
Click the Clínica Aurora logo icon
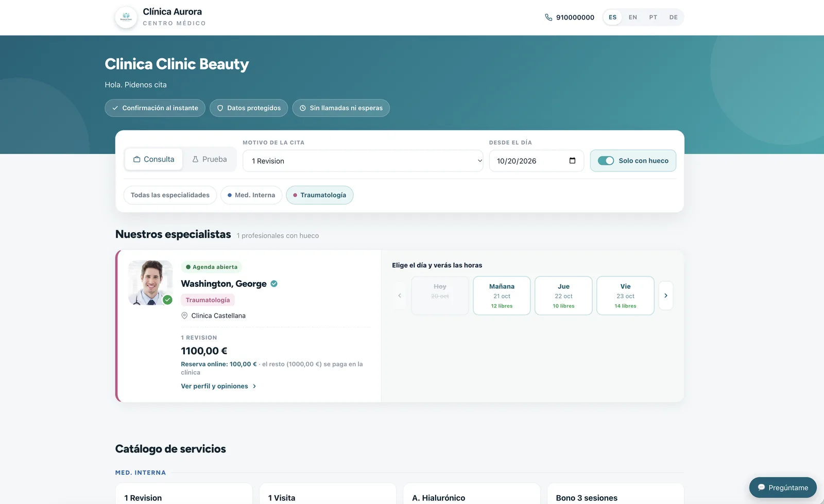pyautogui.click(x=126, y=18)
